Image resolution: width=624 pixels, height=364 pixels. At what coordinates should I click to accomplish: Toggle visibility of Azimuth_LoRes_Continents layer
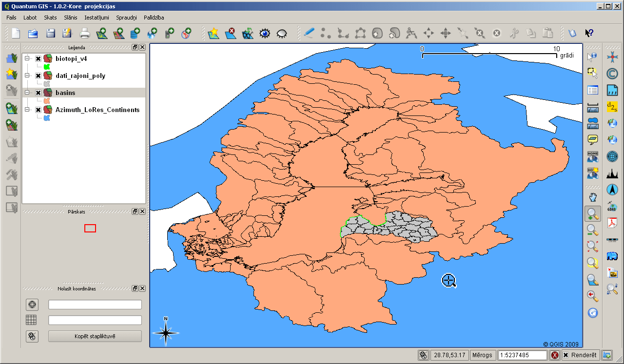[38, 110]
